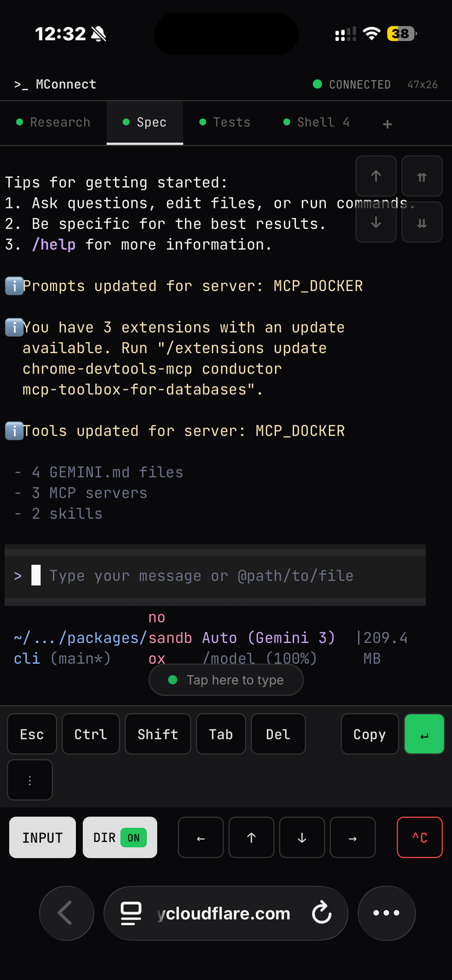Jump to bottom with double down arrow

pos(422,222)
